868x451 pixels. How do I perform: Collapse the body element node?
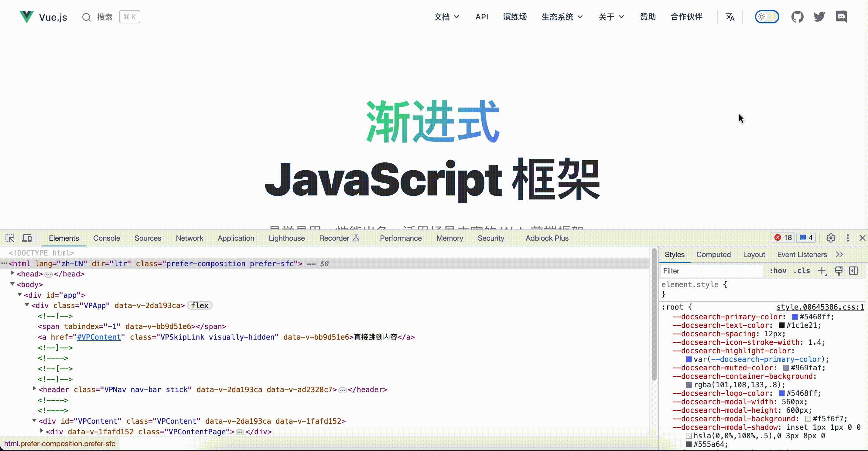tap(12, 284)
